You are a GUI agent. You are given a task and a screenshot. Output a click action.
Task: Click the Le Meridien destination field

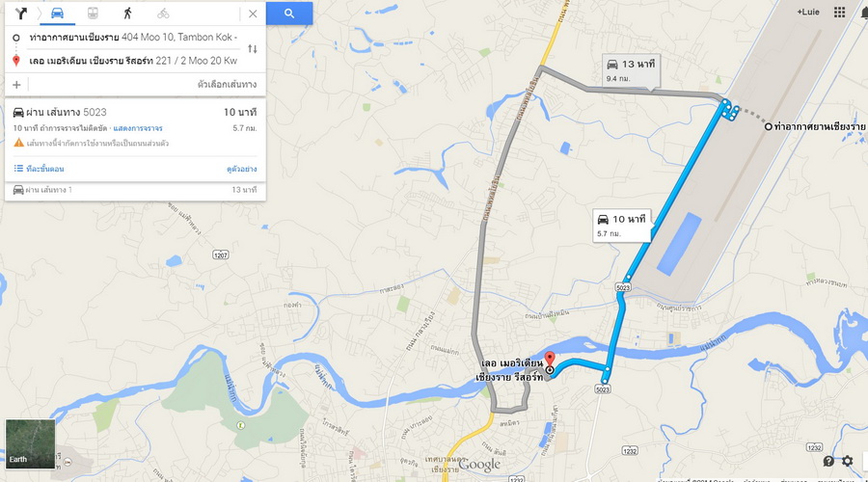click(x=133, y=61)
